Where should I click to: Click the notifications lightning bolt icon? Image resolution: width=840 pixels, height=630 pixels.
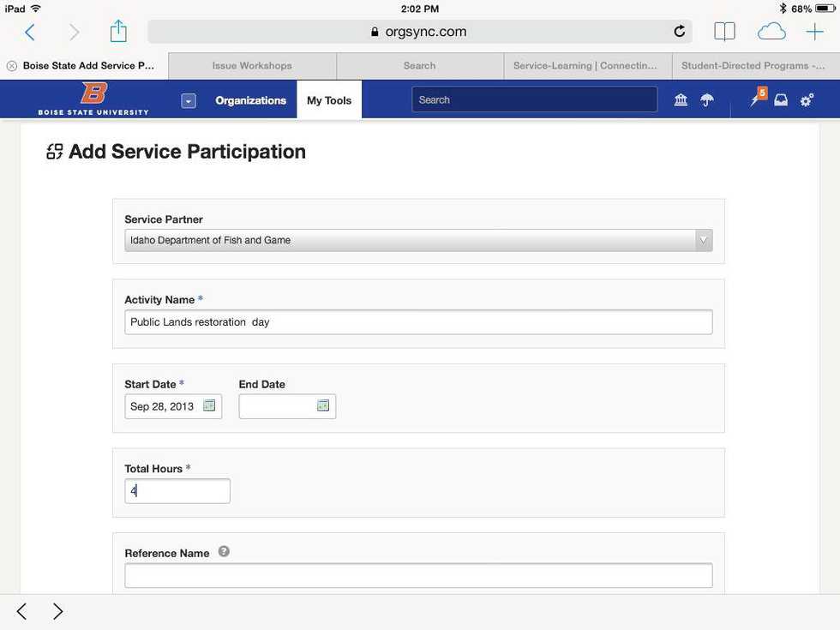755,100
